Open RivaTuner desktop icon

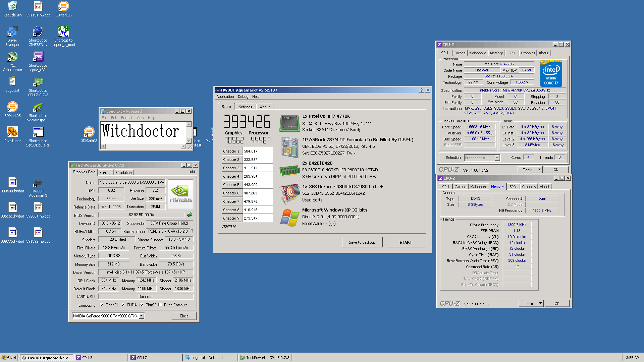tap(12, 135)
